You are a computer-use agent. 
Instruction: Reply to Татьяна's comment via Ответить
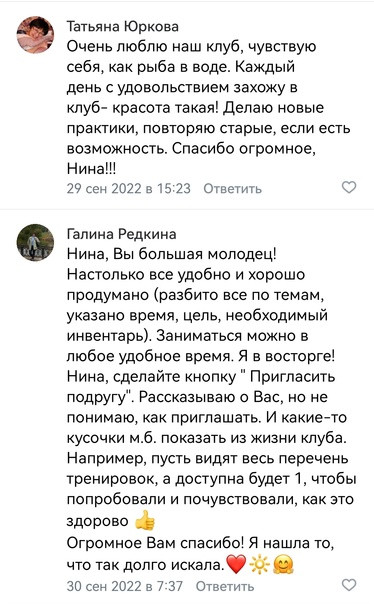[232, 188]
